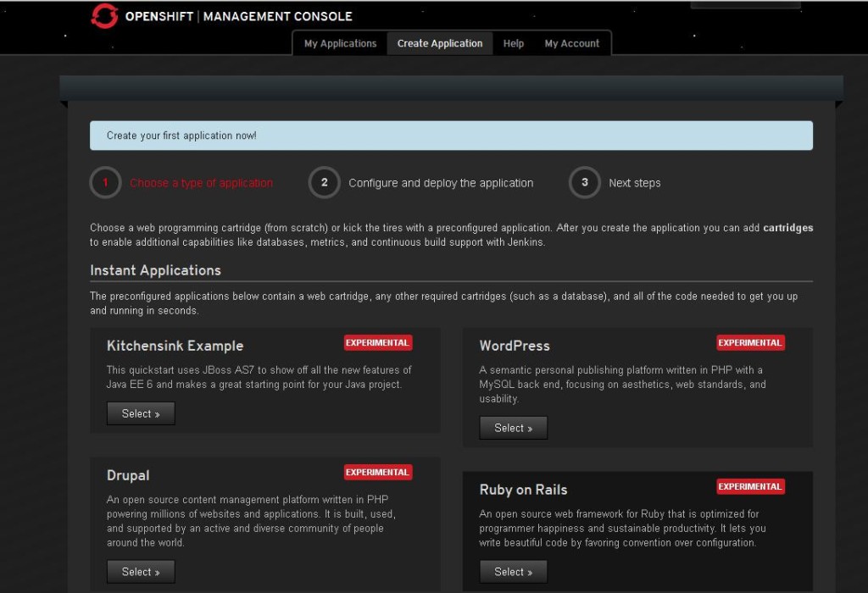Open the My Applications tab

340,44
